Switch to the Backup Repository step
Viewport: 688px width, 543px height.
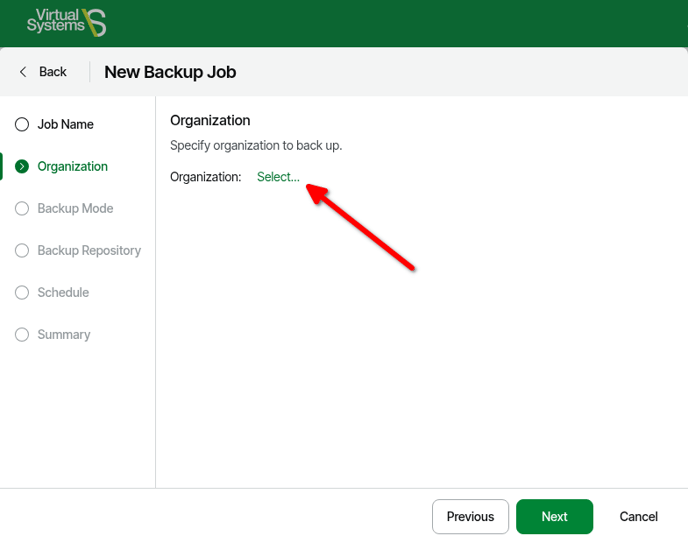tap(89, 251)
